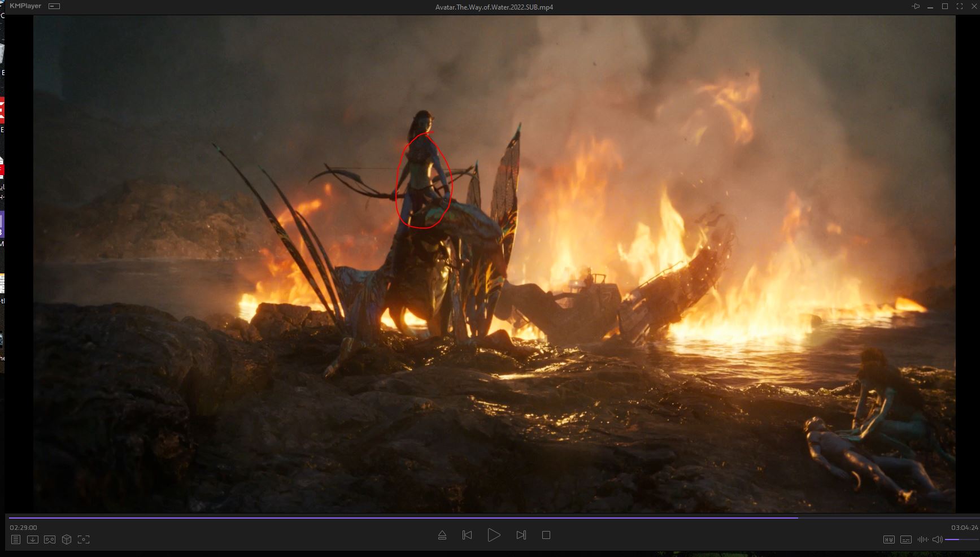980x557 pixels.
Task: Click the eject open file button
Action: pyautogui.click(x=442, y=535)
